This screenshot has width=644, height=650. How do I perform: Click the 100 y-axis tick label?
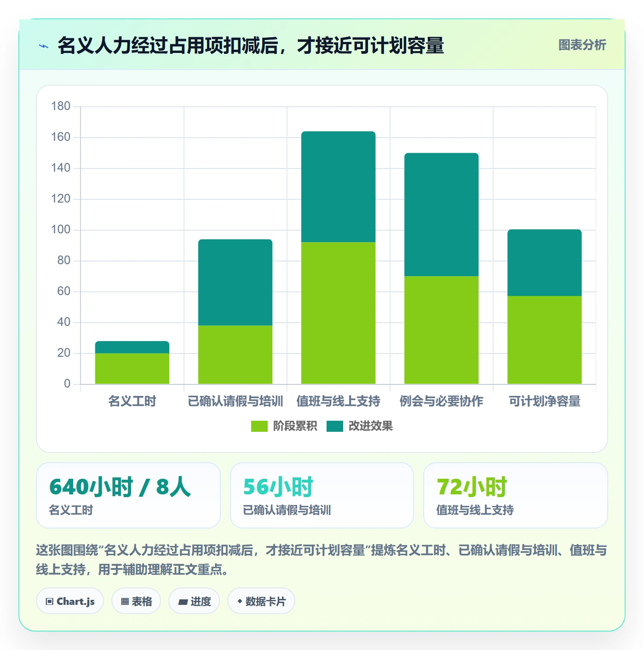(x=61, y=230)
